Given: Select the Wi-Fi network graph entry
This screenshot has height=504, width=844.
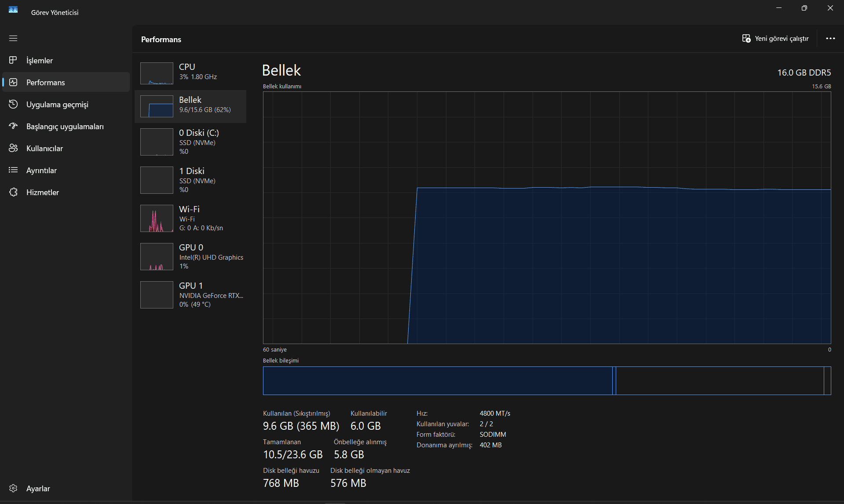Looking at the screenshot, I should (190, 218).
